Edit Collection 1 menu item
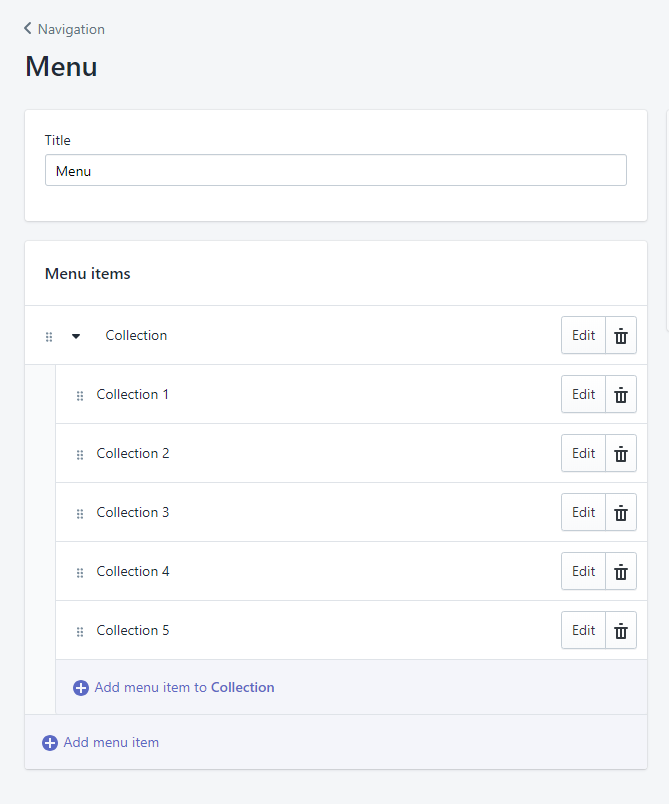Viewport: 669px width, 804px height. (x=583, y=395)
